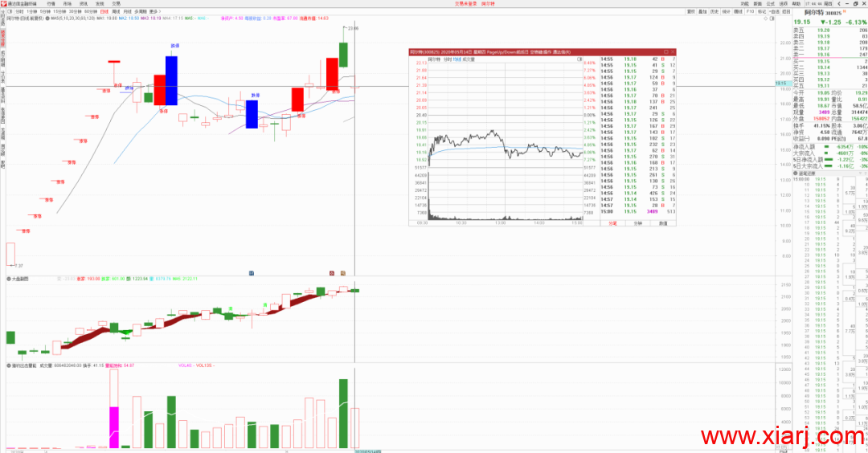Click the red info marker at chart bottom
868x453 pixels.
pyautogui.click(x=332, y=273)
